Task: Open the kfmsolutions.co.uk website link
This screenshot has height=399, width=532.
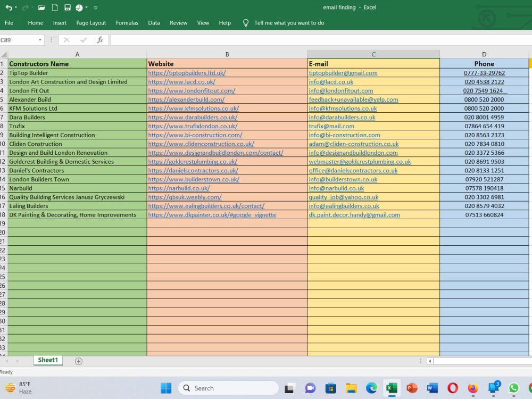Action: 194,108
